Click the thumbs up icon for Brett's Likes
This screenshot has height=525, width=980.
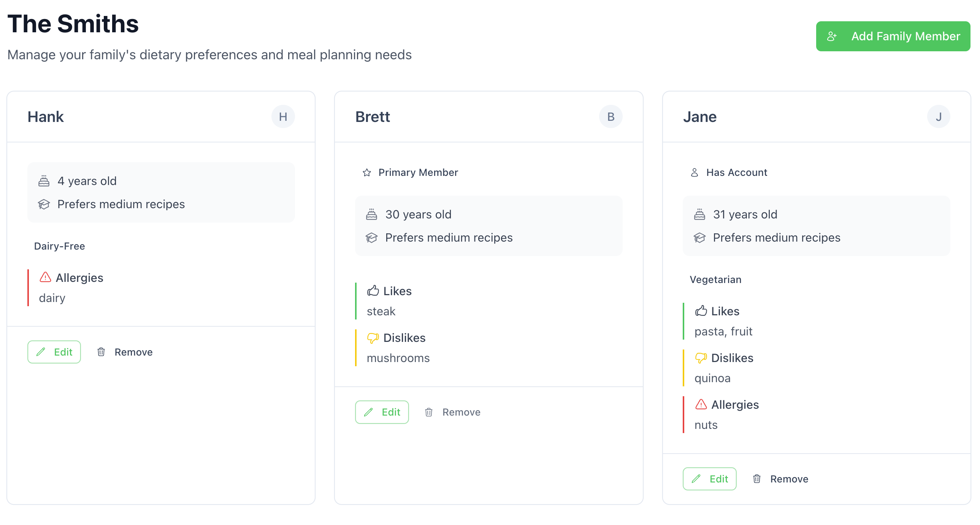374,291
